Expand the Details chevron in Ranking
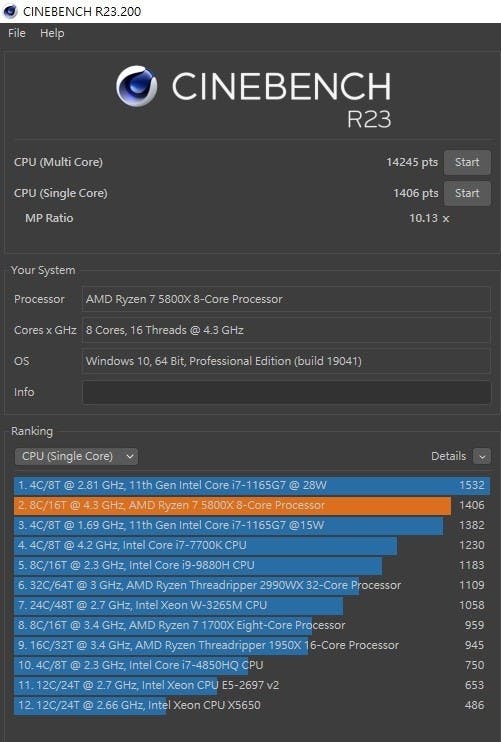The image size is (501, 742). (482, 457)
